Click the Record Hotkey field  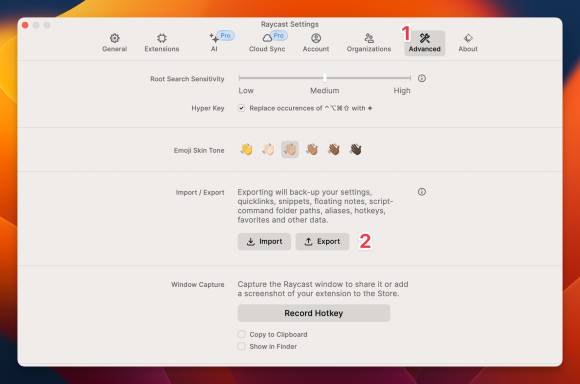coord(314,313)
